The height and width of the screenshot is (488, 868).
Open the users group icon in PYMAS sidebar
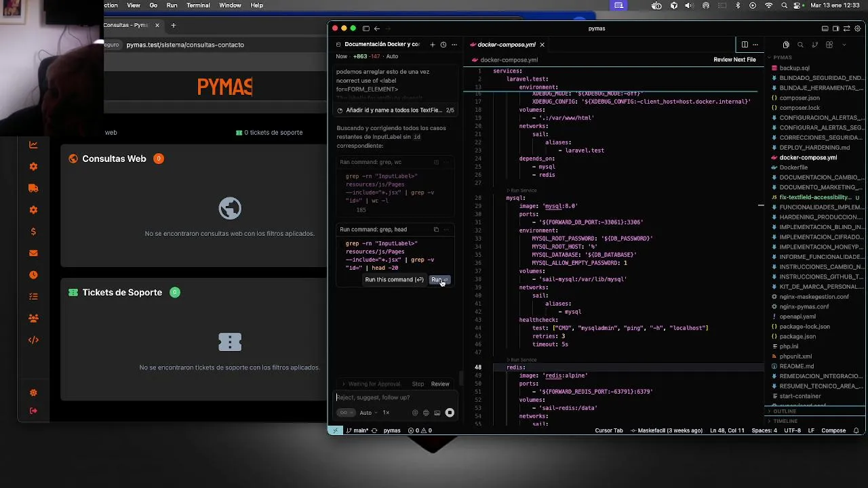click(x=33, y=318)
